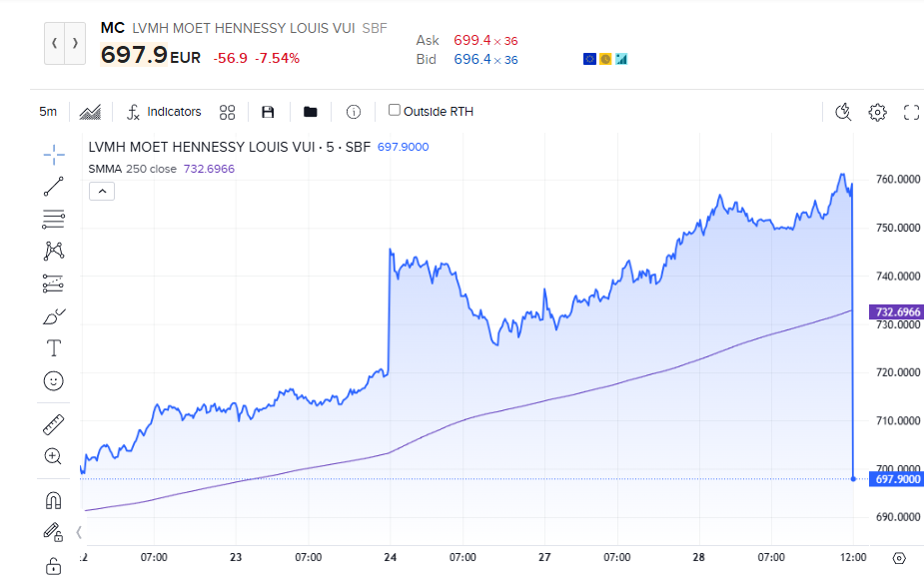Click the -7.54% change value
924x576 pixels.
pos(277,58)
